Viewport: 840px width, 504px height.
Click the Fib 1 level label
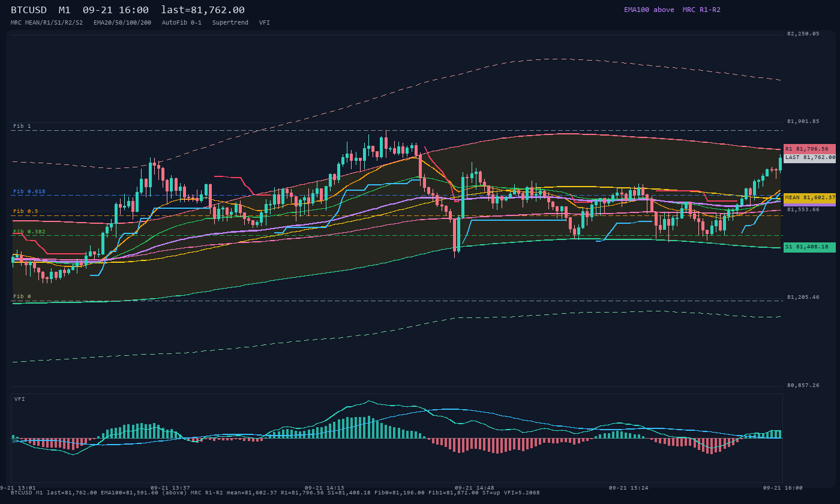[x=22, y=126]
